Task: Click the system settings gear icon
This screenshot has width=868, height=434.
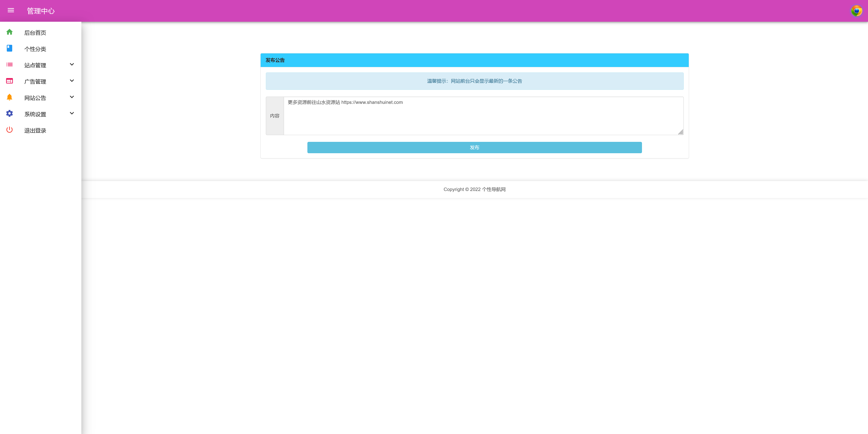Action: coord(9,114)
